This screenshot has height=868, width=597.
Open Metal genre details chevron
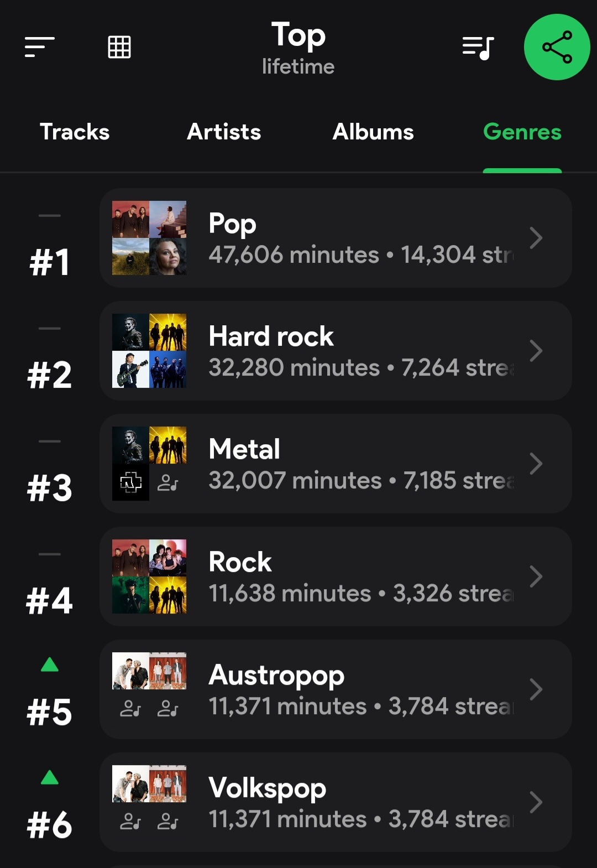[x=535, y=464]
